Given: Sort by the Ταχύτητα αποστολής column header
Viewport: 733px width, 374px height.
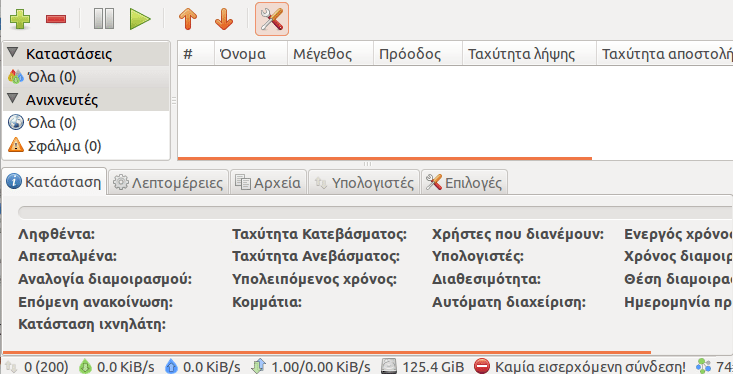Looking at the screenshot, I should coord(665,54).
